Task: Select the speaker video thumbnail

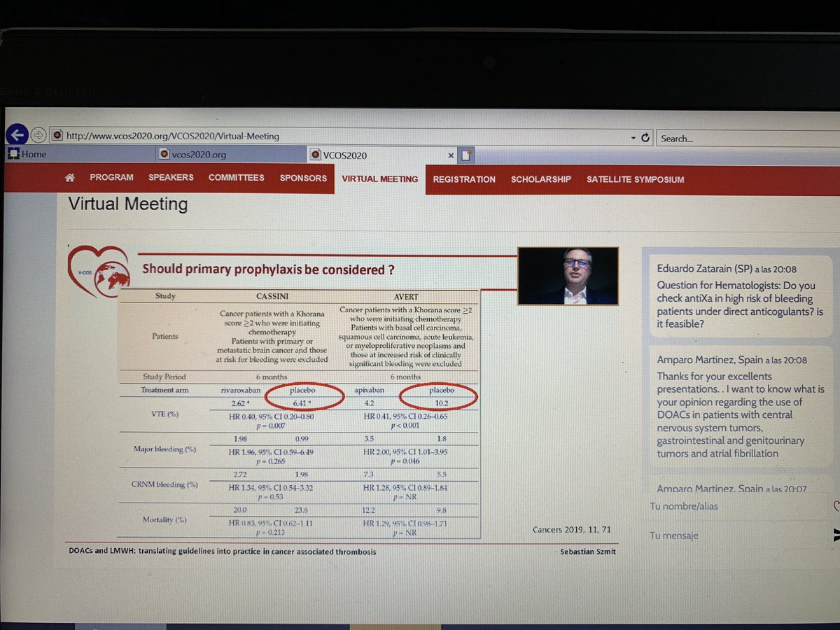Action: point(568,276)
